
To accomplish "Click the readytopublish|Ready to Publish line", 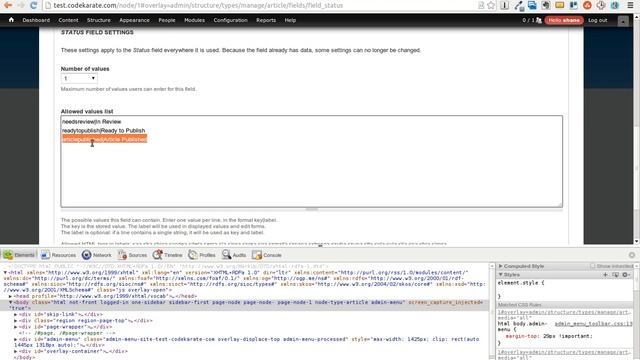I will [103, 131].
